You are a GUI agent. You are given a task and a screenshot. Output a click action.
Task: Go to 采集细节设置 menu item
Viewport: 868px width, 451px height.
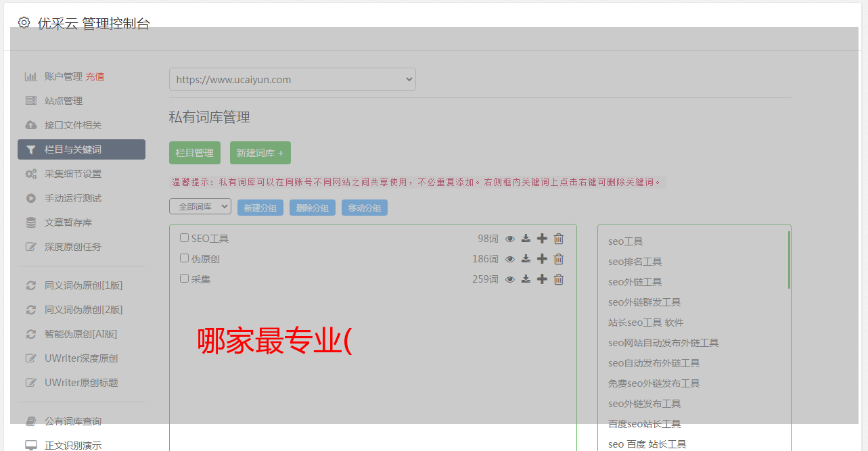coord(73,174)
